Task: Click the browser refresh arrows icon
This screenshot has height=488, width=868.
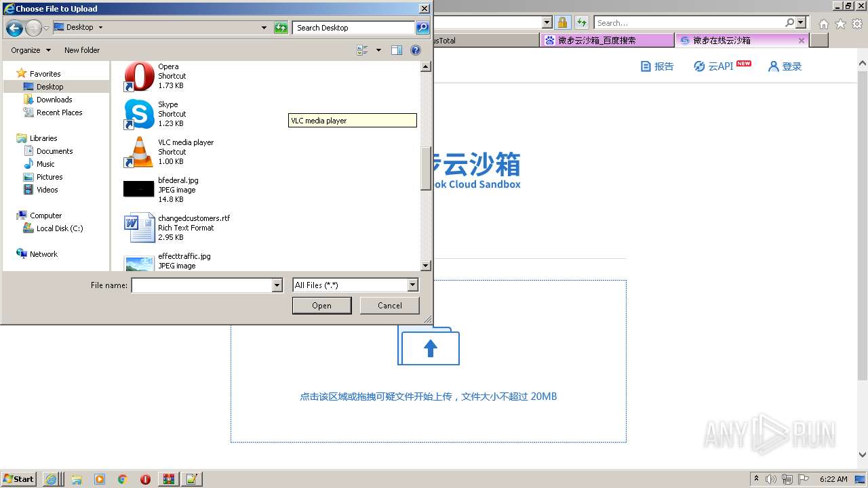Action: pos(582,22)
